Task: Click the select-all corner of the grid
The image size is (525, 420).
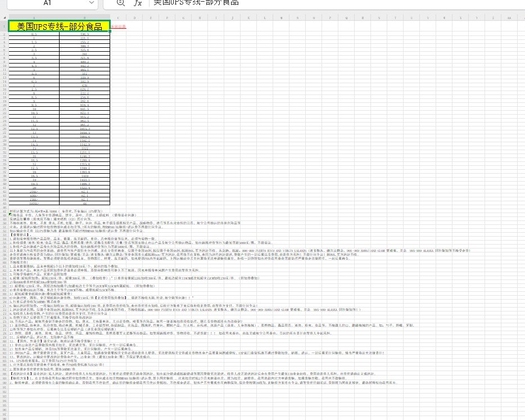Action: tap(4, 18)
